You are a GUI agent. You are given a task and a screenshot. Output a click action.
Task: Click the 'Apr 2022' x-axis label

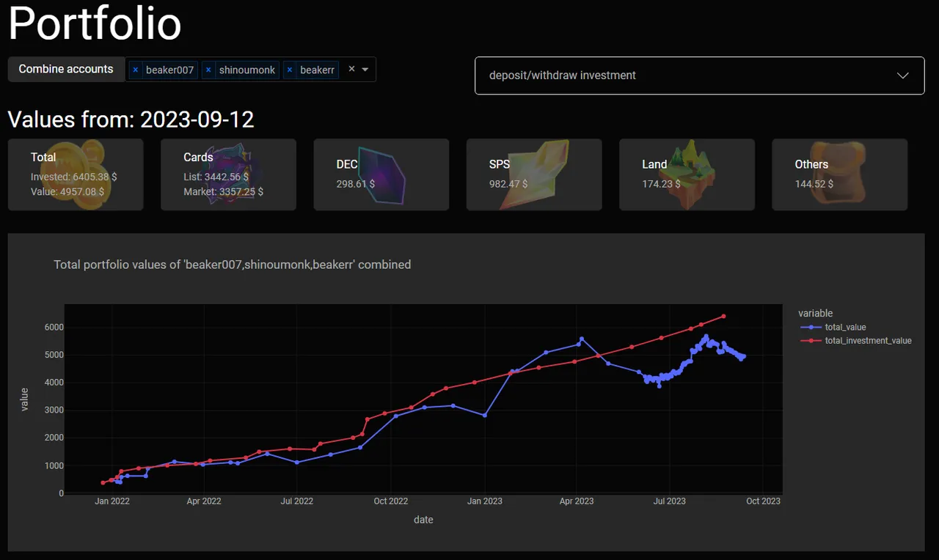(204, 501)
